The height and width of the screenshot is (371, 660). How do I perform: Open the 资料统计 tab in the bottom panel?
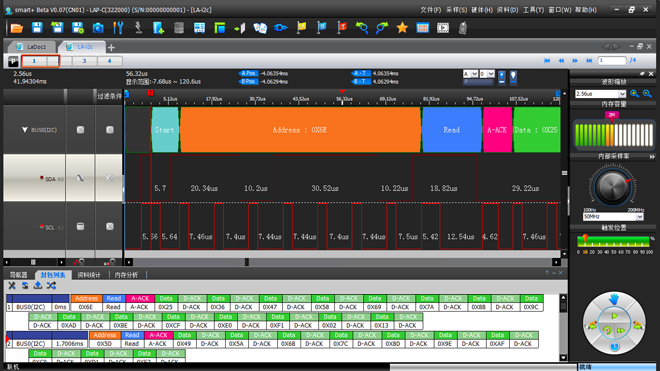(89, 275)
